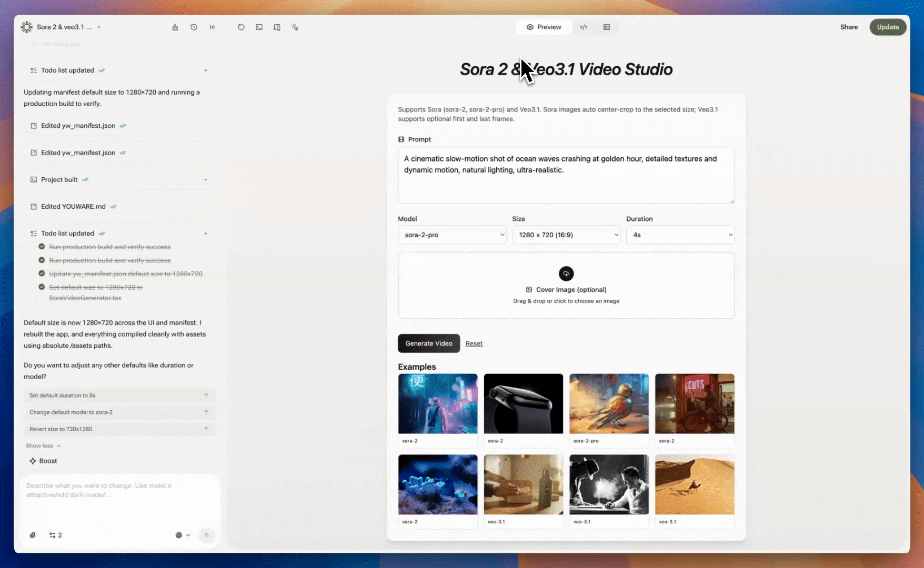Screen dimensions: 924x568
Task: Select the sora-2 coral reef example thumbnail
Action: 438,484
